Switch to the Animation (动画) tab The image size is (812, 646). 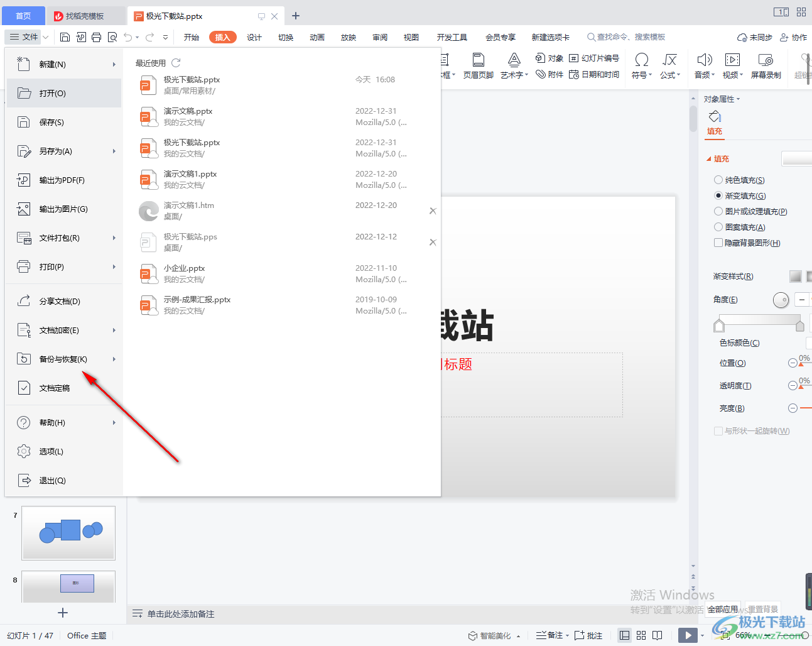click(x=317, y=37)
